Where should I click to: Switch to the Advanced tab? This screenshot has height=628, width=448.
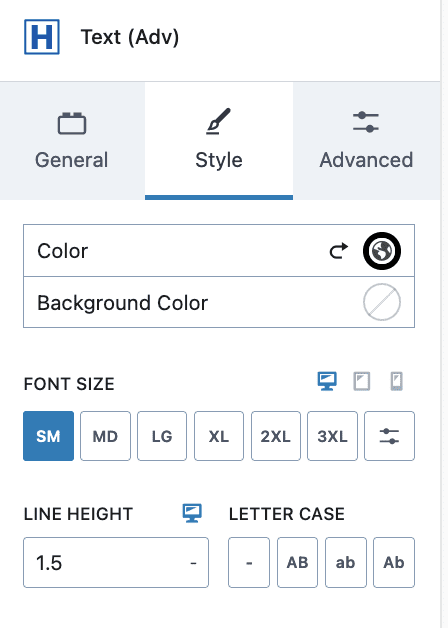click(366, 140)
